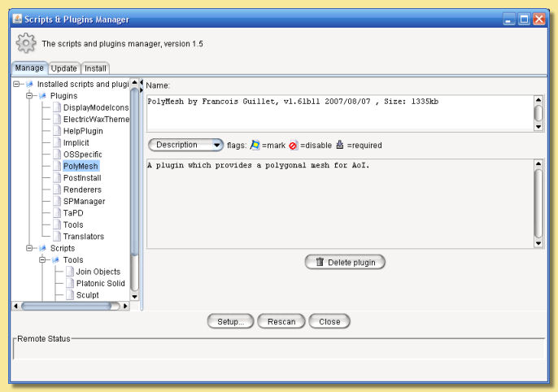Click the Scripts folder icon

click(42, 248)
